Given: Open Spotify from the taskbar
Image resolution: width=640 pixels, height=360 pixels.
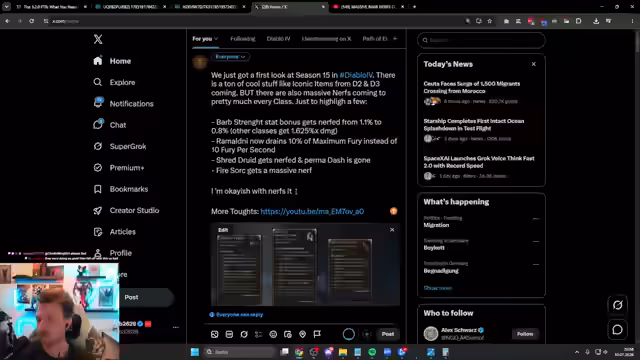Looking at the screenshot, I should (372, 352).
